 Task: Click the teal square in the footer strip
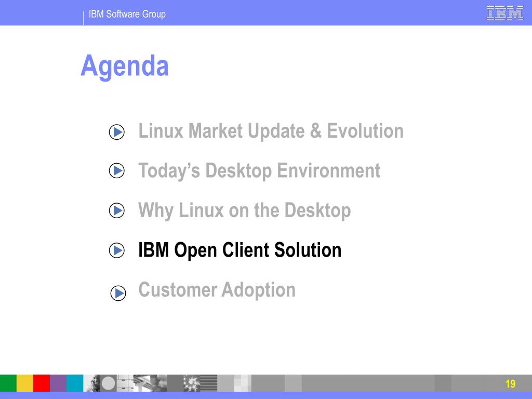coord(75,383)
